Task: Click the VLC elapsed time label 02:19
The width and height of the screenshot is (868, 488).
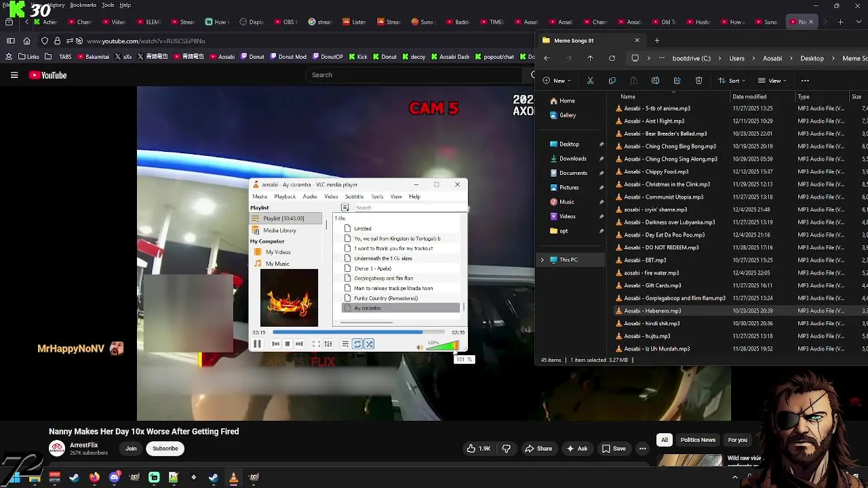Action: click(258, 332)
